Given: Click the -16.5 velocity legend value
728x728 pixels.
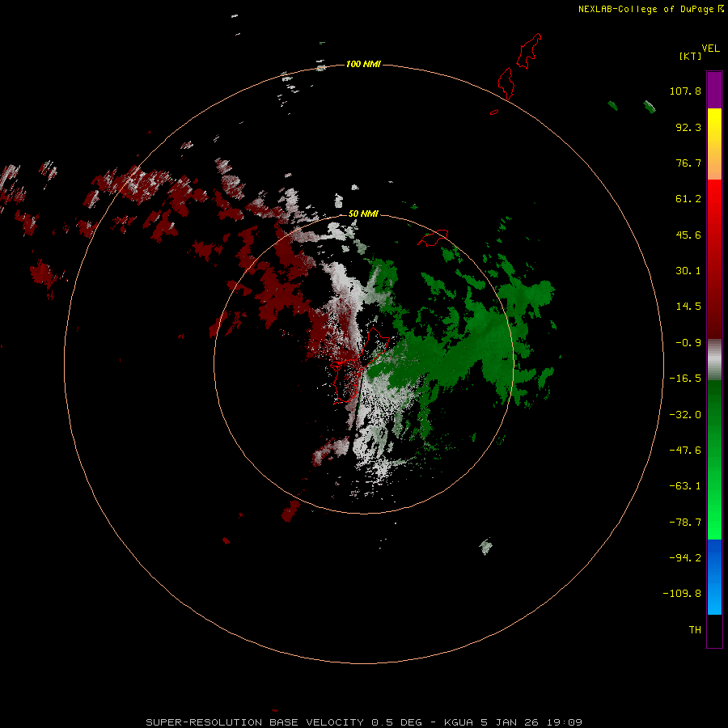Looking at the screenshot, I should tap(685, 379).
